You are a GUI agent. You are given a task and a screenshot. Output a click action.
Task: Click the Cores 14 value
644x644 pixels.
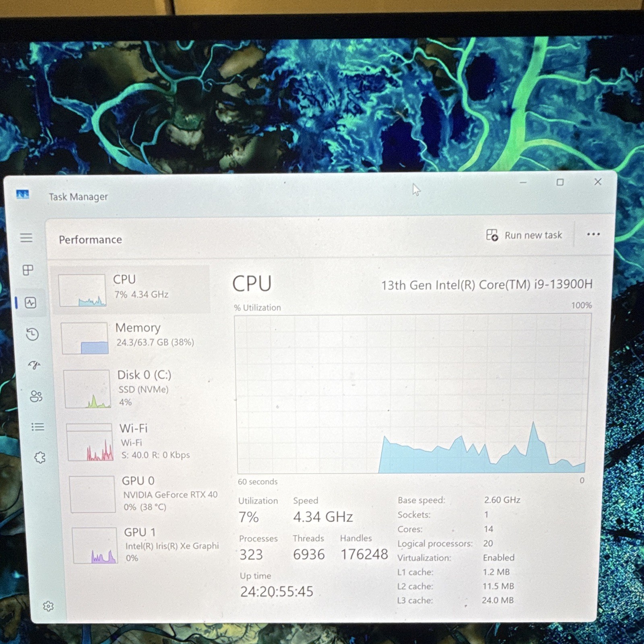point(488,528)
